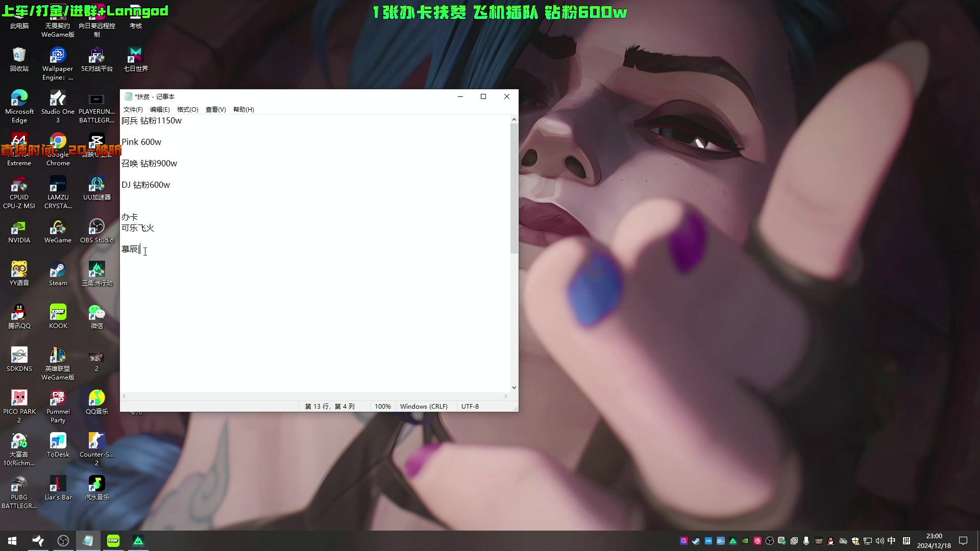Viewport: 980px width, 551px height.
Task: Open the volume control in system tray
Action: coord(879,541)
